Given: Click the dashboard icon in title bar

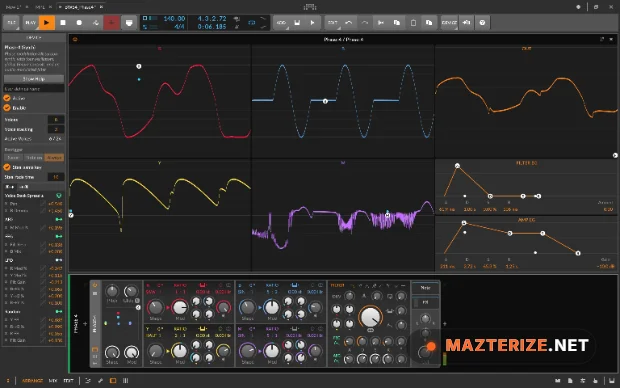Looking at the screenshot, I should (310, 7).
